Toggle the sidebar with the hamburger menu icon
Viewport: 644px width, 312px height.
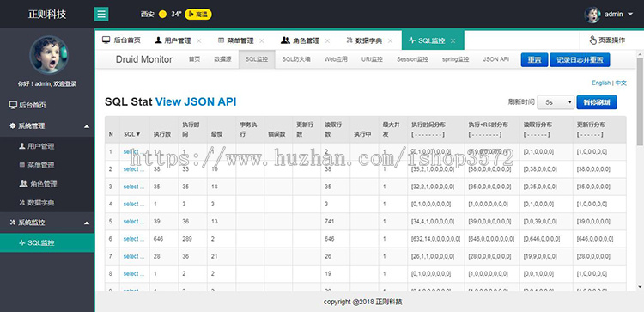click(x=101, y=14)
